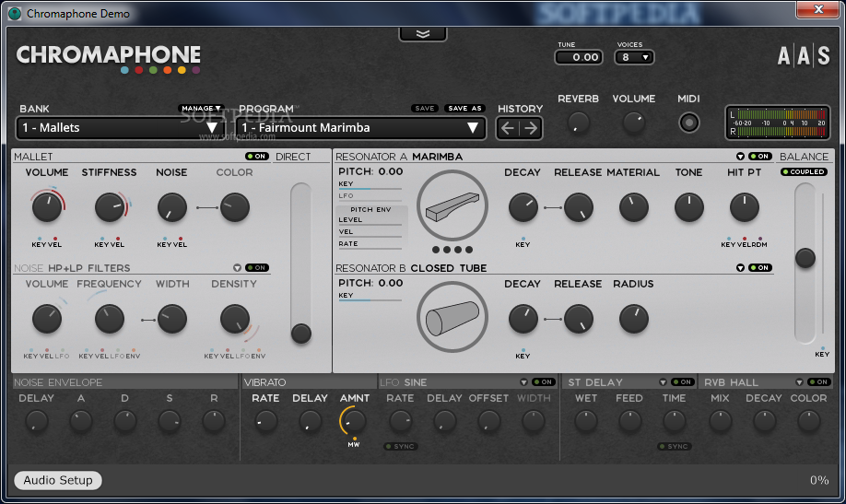Collapse the top panel with chevron tab

coord(423,34)
